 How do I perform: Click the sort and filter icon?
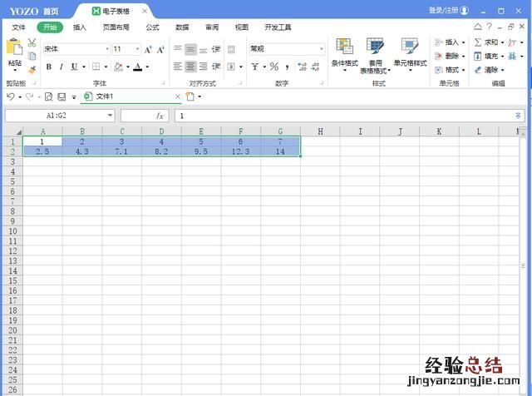[x=512, y=42]
